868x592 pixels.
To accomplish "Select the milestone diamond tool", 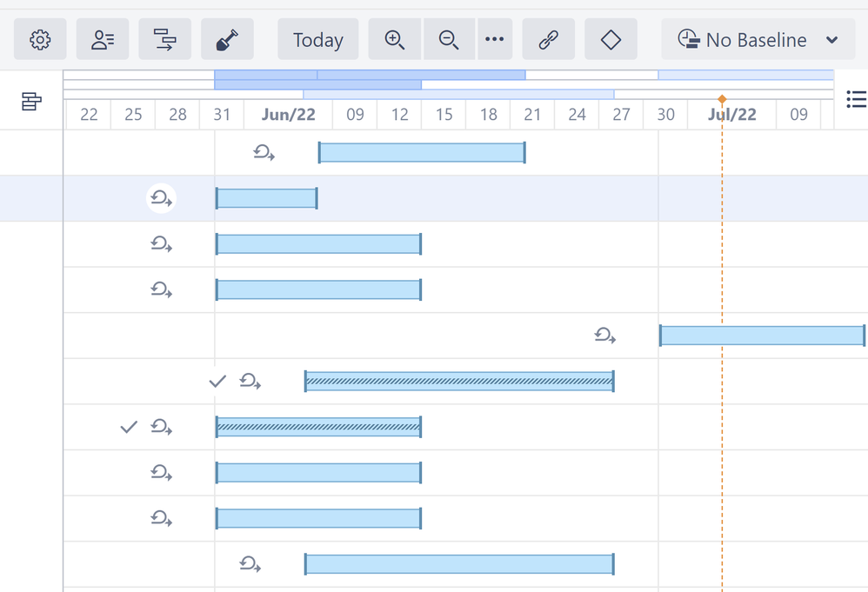I will point(611,39).
